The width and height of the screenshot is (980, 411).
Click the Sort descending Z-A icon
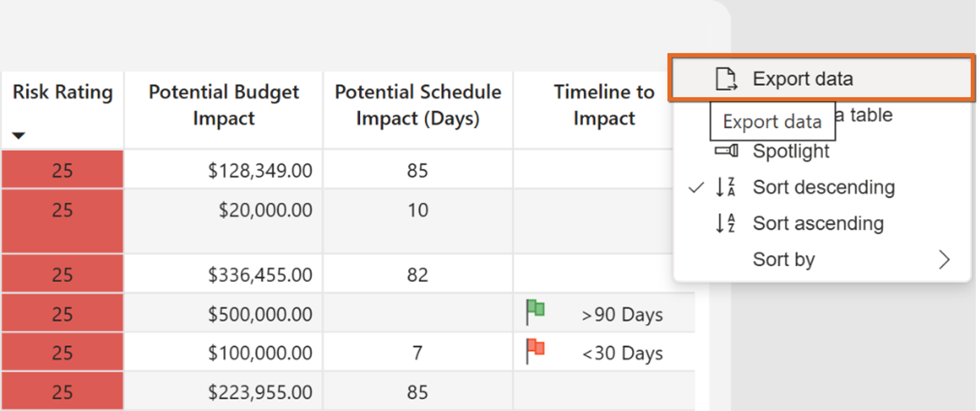pyautogui.click(x=725, y=187)
